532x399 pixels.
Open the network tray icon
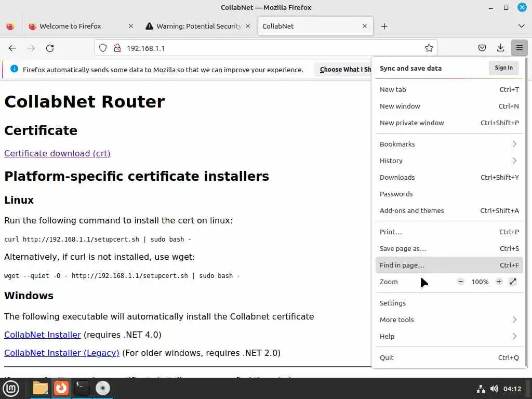point(481,389)
